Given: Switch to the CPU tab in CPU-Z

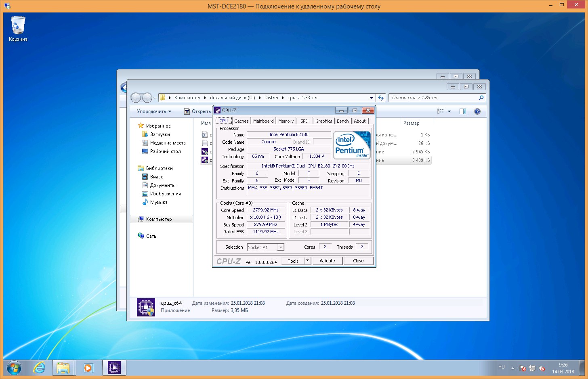Looking at the screenshot, I should (224, 121).
